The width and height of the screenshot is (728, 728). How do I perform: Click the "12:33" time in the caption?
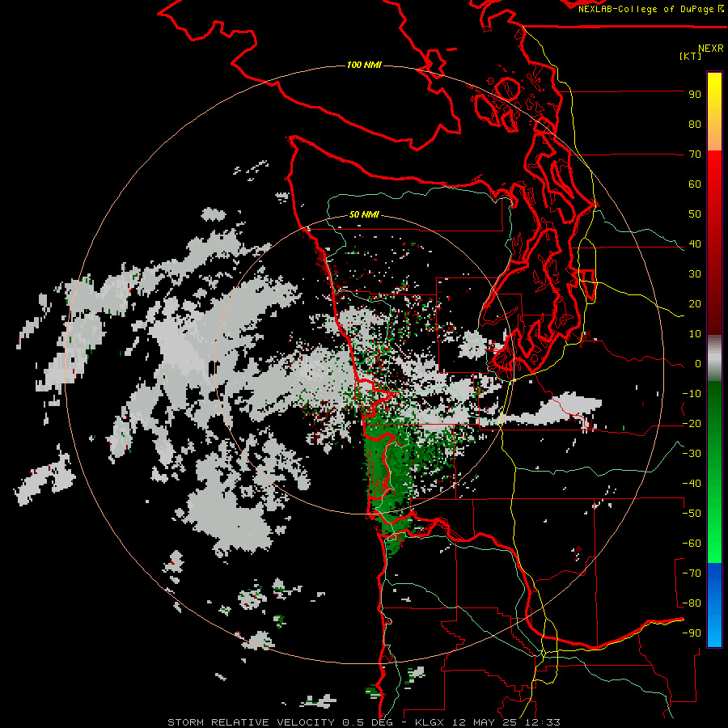tap(543, 722)
